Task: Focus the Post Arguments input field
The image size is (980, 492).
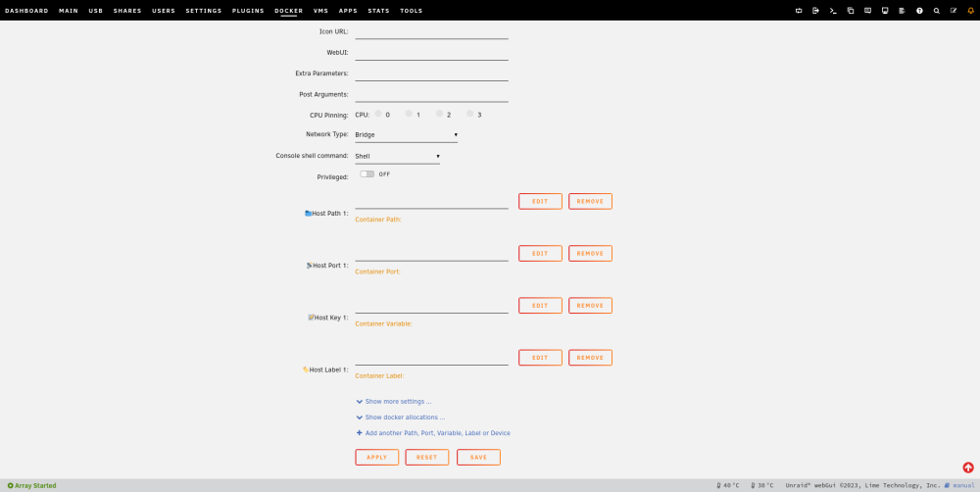Action: click(x=431, y=94)
